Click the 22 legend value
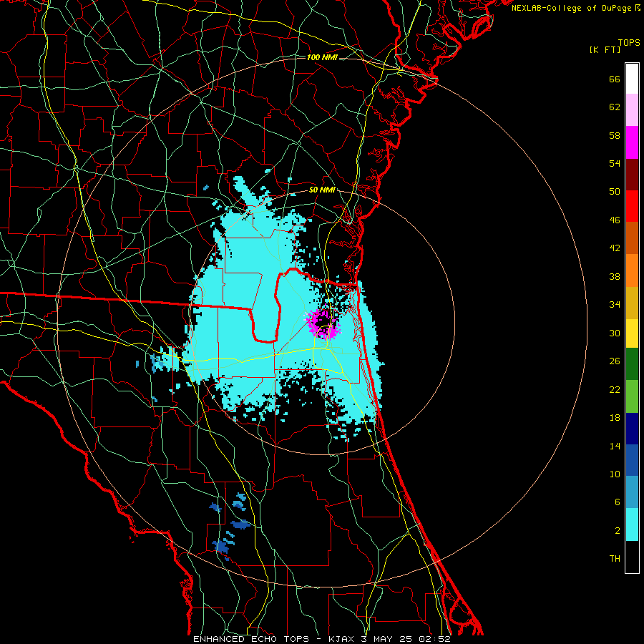This screenshot has height=644, width=644. point(615,390)
